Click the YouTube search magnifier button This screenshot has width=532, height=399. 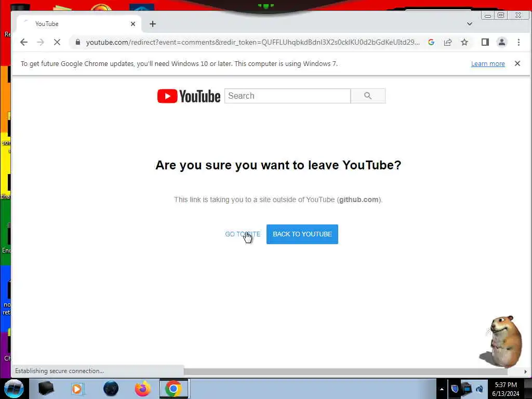point(368,96)
